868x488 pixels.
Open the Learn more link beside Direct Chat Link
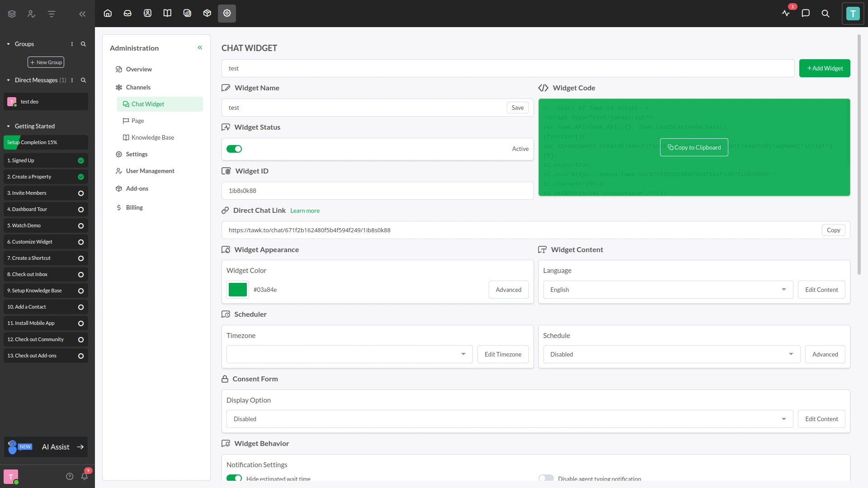coord(305,211)
